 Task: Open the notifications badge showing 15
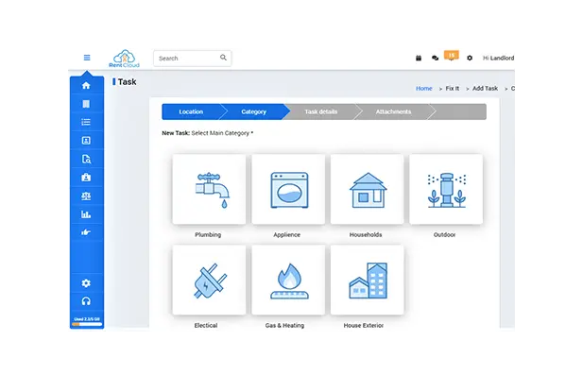click(451, 57)
